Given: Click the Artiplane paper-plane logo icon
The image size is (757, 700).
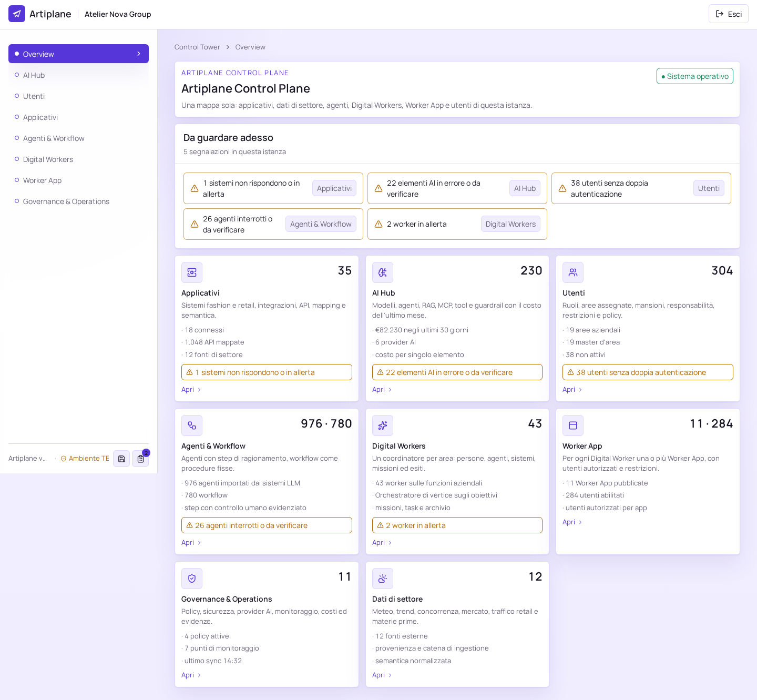Looking at the screenshot, I should 17,14.
